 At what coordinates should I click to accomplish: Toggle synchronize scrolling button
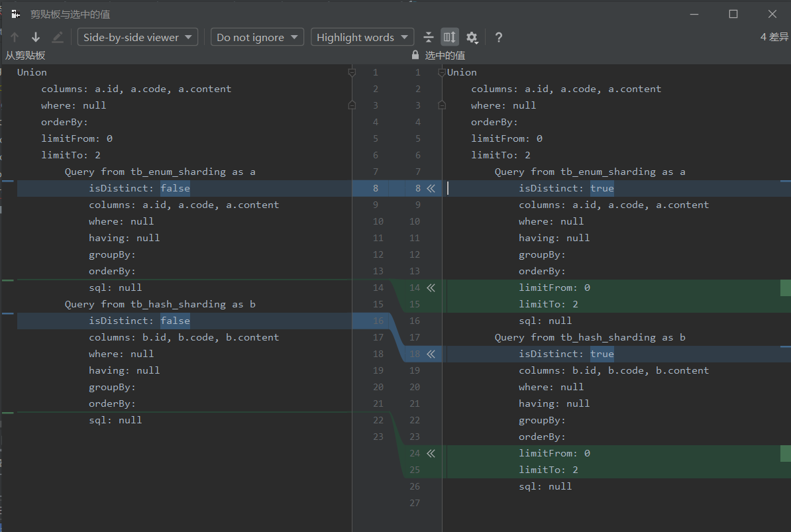(x=449, y=37)
